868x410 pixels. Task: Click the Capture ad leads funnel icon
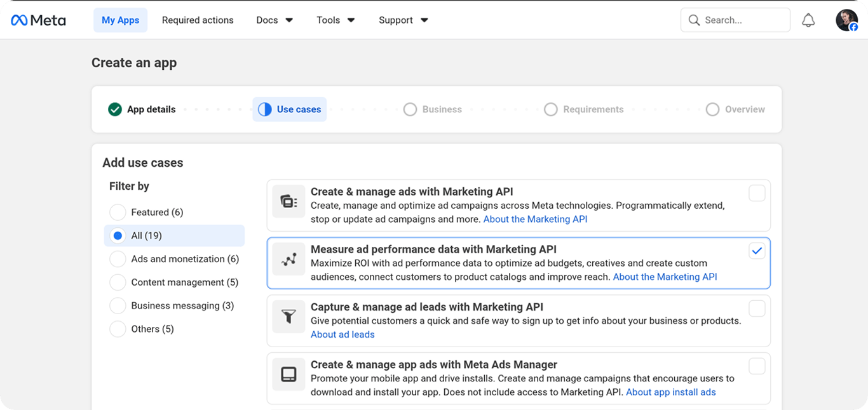tap(288, 317)
